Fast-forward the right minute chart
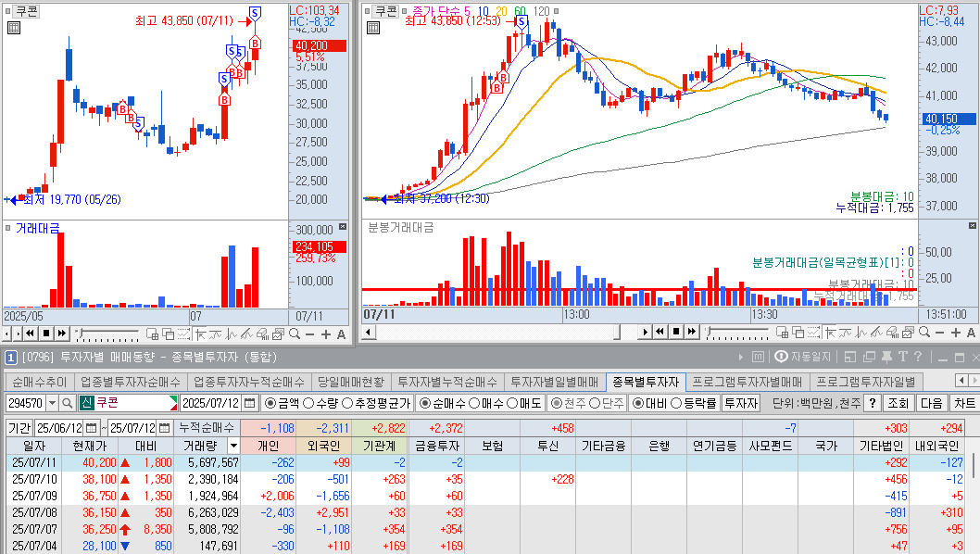This screenshot has width=980, height=554. 691,332
